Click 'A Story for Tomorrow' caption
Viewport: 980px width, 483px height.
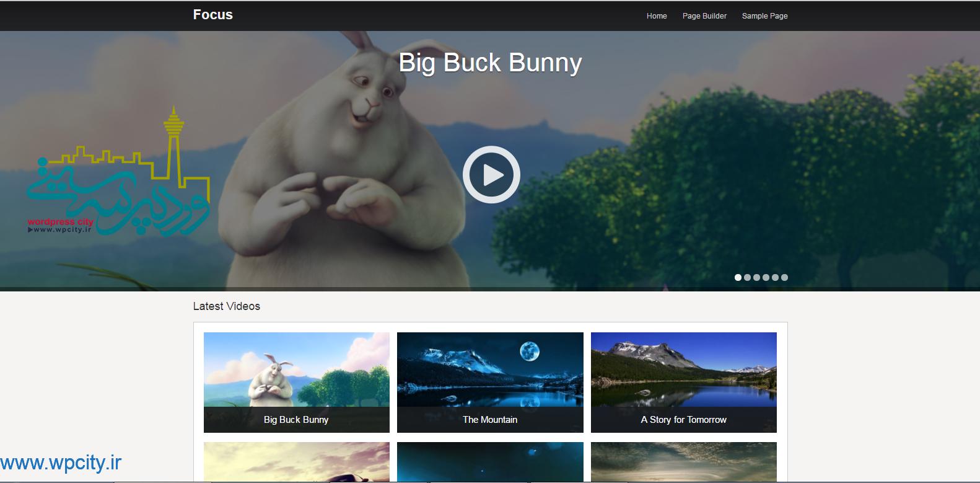684,420
